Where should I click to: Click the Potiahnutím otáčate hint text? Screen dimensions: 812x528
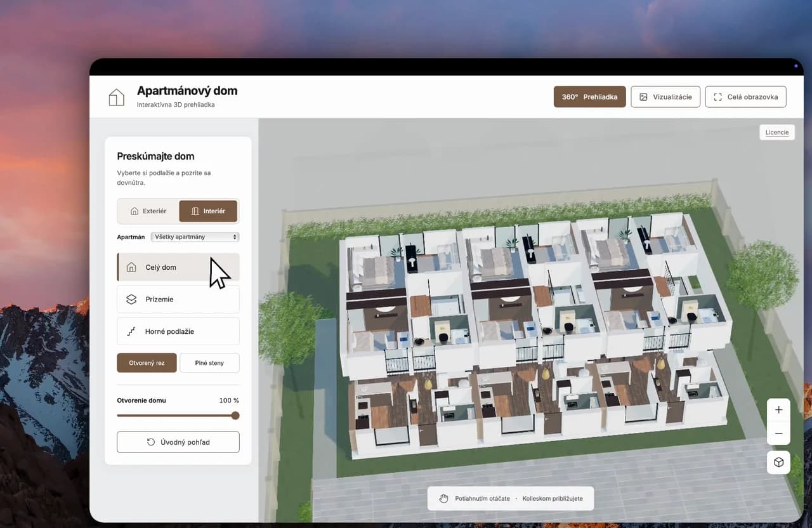tap(482, 499)
